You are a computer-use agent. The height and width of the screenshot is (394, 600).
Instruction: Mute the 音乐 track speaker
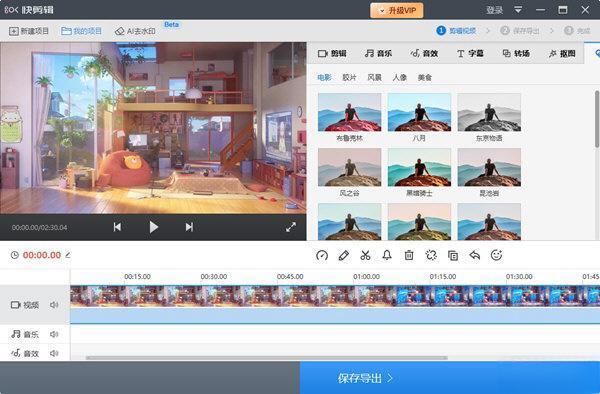click(54, 334)
